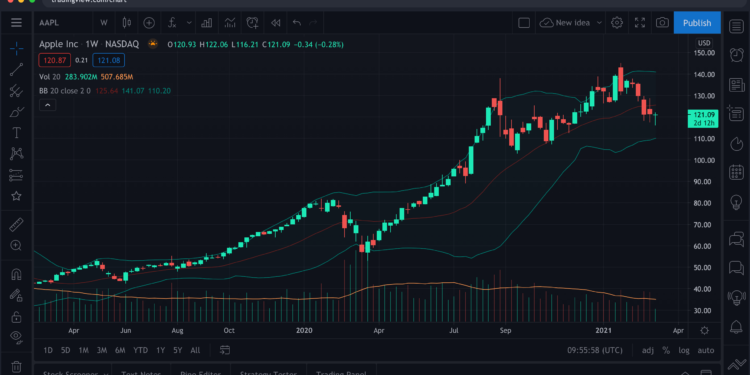750x375 pixels.
Task: Set the date range to YTD
Action: pos(140,350)
